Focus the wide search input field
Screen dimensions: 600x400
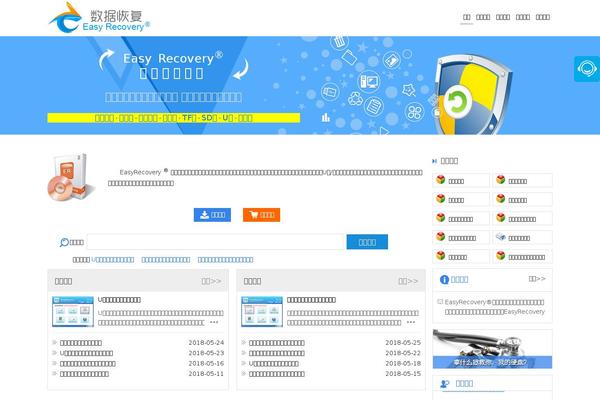[x=217, y=242]
